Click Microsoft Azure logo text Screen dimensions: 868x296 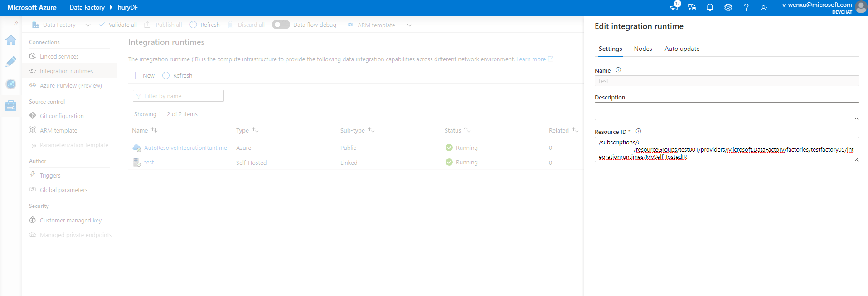coord(32,7)
